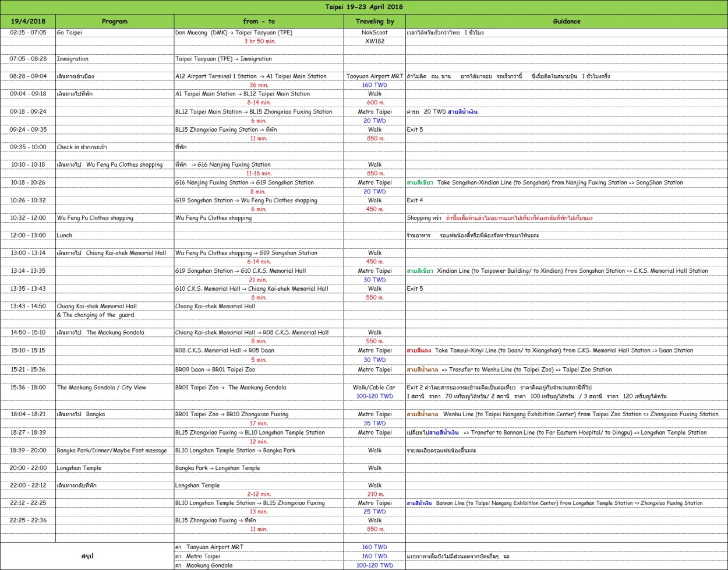
Task: Click the '21 min.' duration cell
Action: coord(259,280)
